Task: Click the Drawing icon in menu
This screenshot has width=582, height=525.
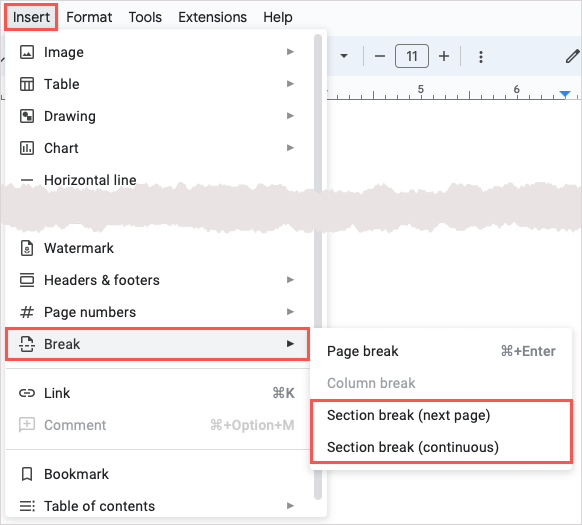Action: click(x=27, y=116)
